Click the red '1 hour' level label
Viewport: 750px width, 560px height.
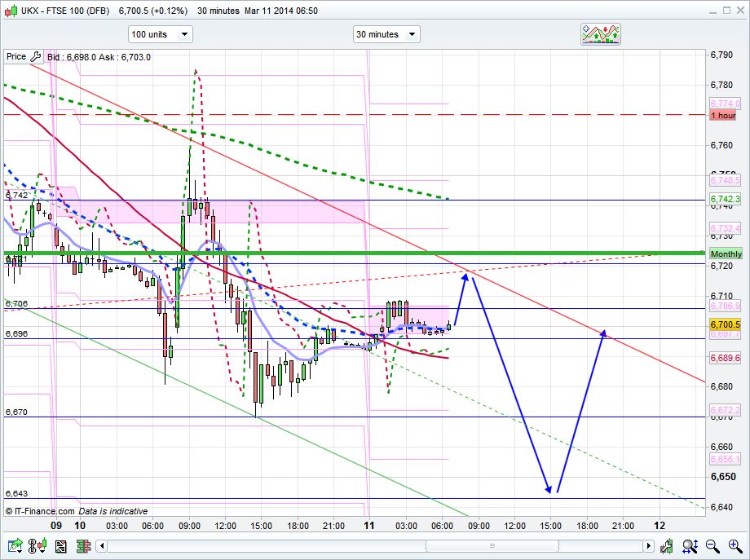(722, 116)
